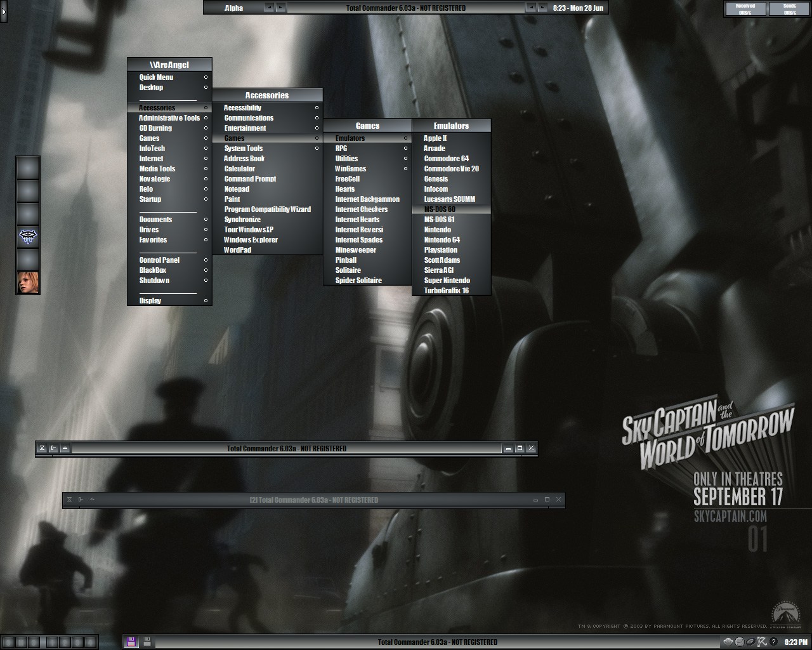Start Spider Solitaire from the Games menu
The height and width of the screenshot is (650, 812).
point(367,281)
